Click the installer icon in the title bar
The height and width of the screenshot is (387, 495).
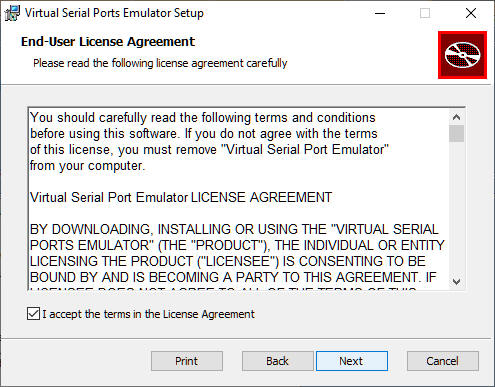(x=12, y=13)
